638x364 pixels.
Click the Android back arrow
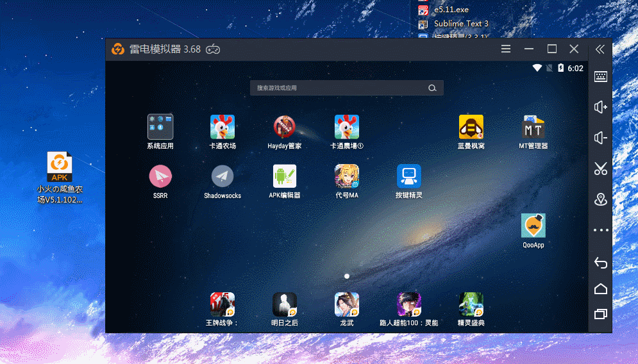click(601, 263)
